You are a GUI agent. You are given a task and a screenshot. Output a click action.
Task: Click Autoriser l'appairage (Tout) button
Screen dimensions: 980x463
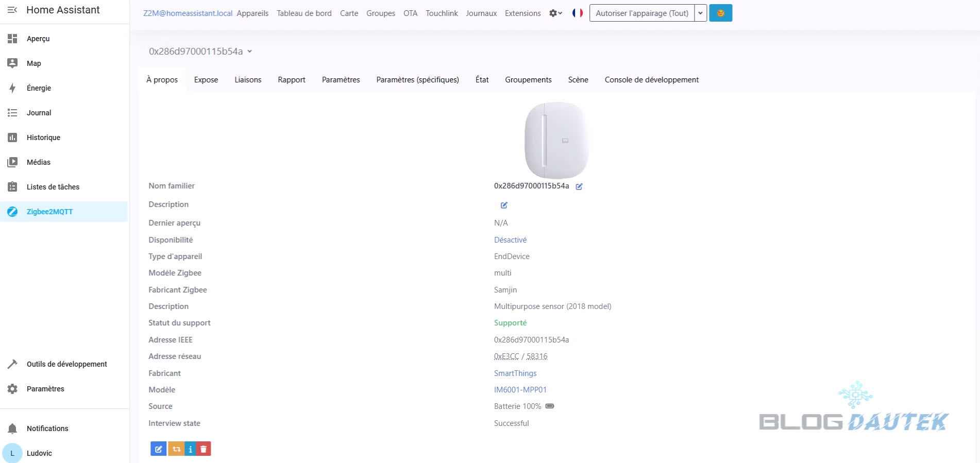coord(641,13)
